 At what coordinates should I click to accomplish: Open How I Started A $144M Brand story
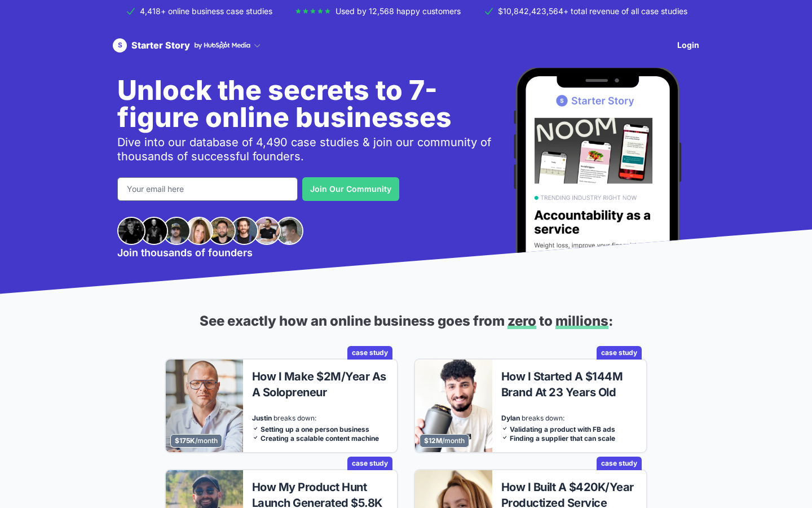pos(562,384)
